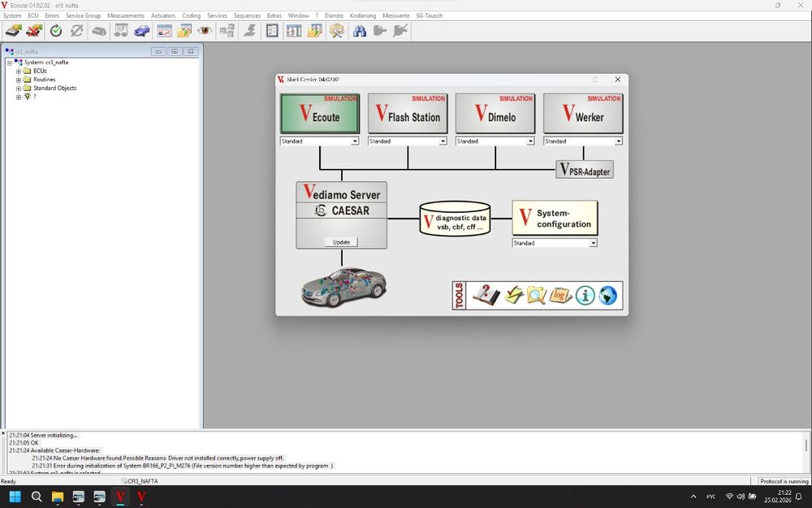Click the globe icon in Tools
Screen dimensions: 812x508
point(608,295)
